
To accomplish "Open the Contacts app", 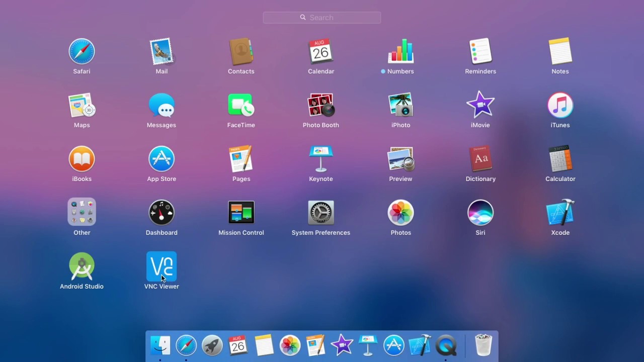I will point(241,52).
